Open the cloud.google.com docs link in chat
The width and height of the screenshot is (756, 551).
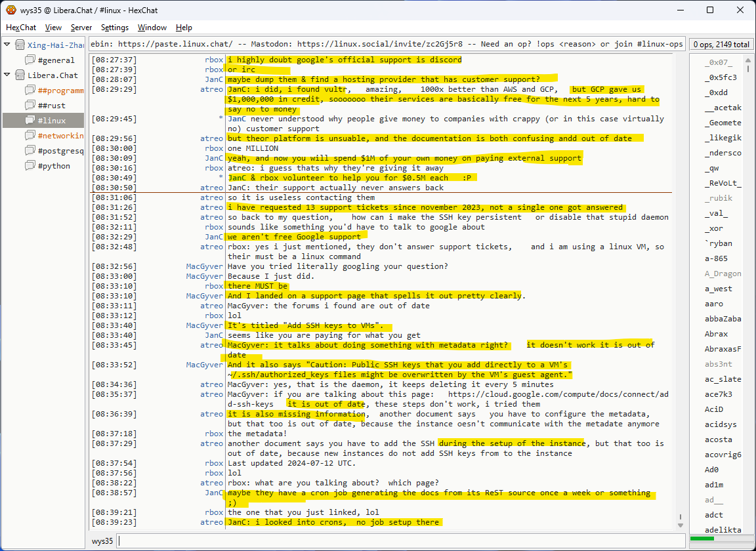[x=558, y=394]
